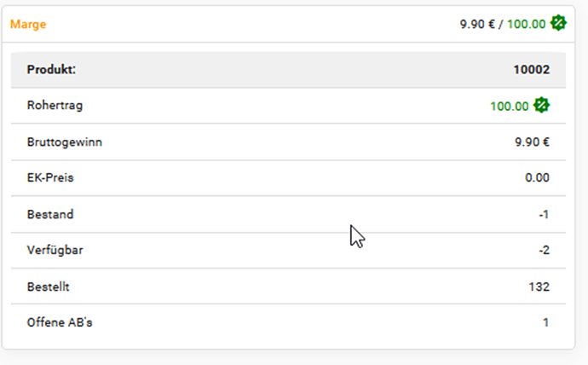This screenshot has height=365, width=588.
Task: Open the Marge panel title
Action: [28, 25]
